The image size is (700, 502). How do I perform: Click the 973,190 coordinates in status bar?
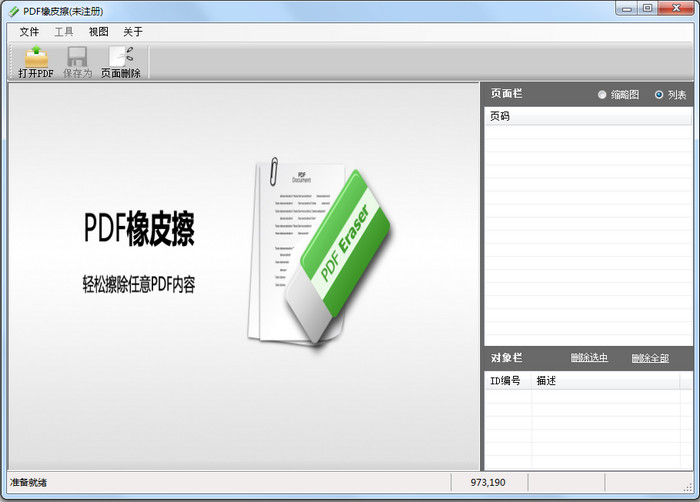point(488,482)
